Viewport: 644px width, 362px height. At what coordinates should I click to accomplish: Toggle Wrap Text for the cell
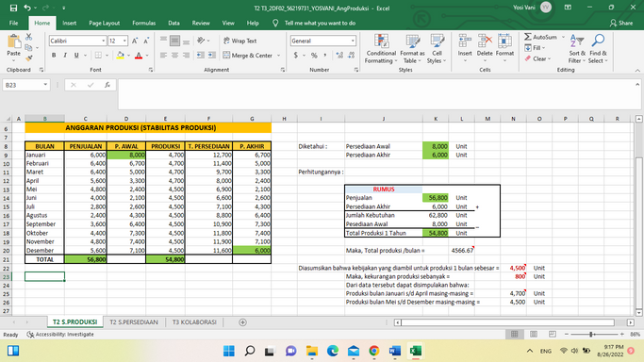(x=239, y=41)
